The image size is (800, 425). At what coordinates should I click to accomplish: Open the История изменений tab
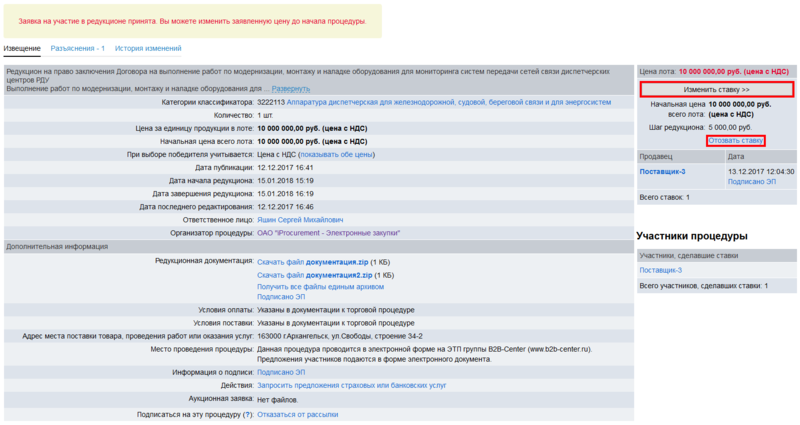[x=148, y=48]
